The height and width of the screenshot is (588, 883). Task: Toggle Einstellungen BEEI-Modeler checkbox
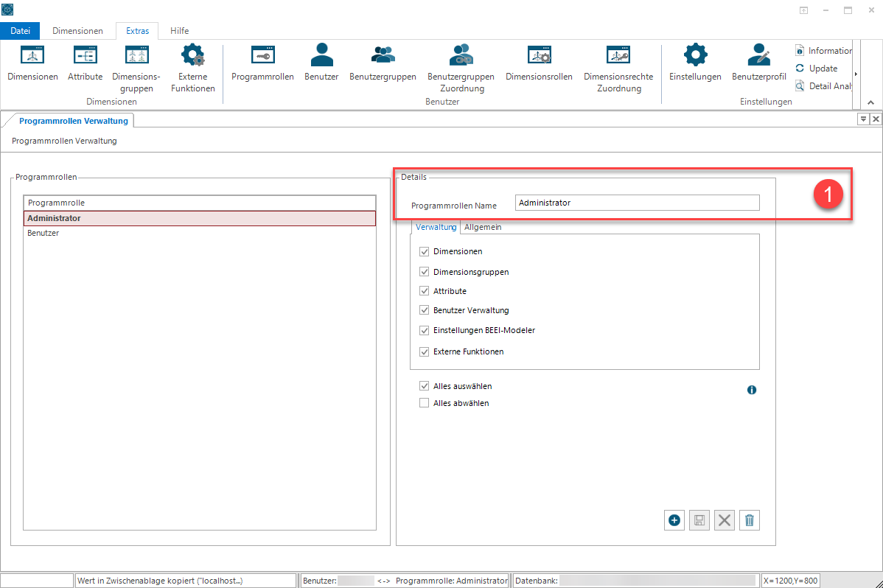(x=424, y=330)
